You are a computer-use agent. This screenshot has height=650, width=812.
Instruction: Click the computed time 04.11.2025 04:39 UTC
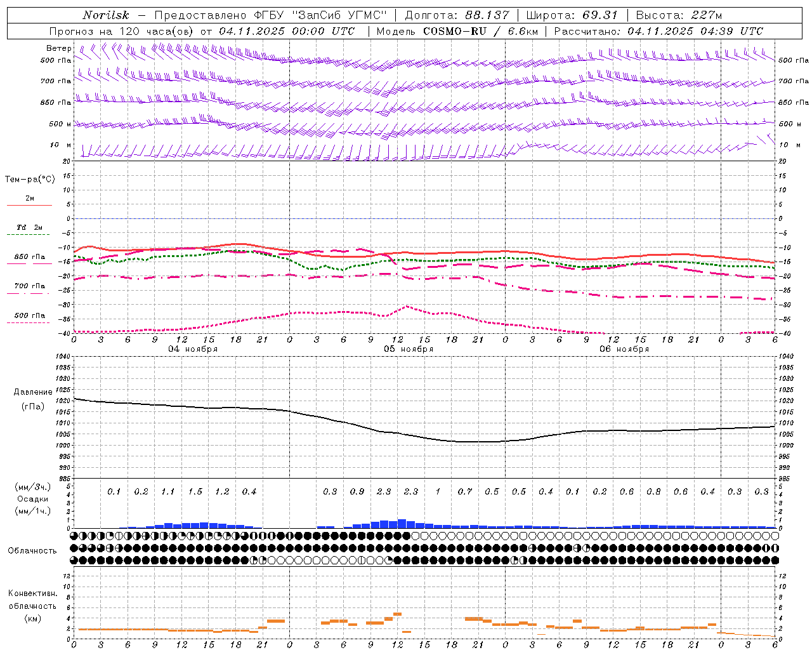pyautogui.click(x=695, y=31)
